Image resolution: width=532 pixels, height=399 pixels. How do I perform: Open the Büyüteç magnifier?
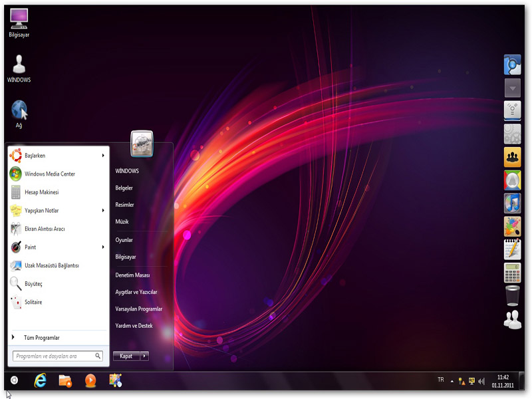33,284
